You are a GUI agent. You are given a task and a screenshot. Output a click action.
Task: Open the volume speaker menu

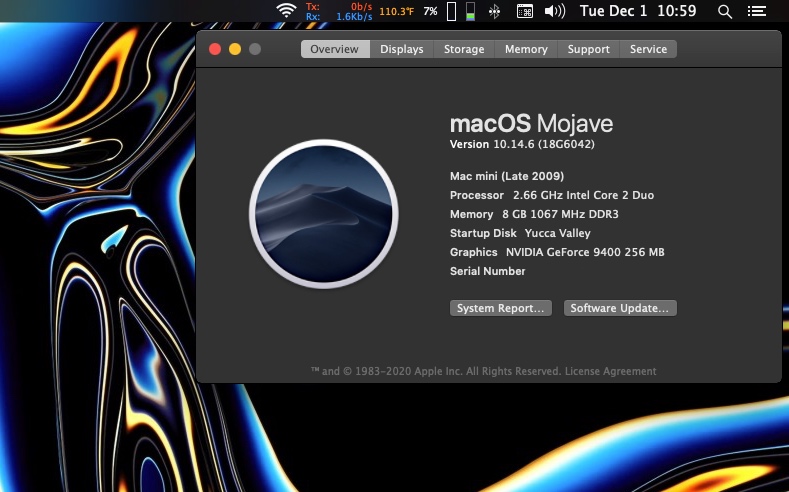pos(555,11)
